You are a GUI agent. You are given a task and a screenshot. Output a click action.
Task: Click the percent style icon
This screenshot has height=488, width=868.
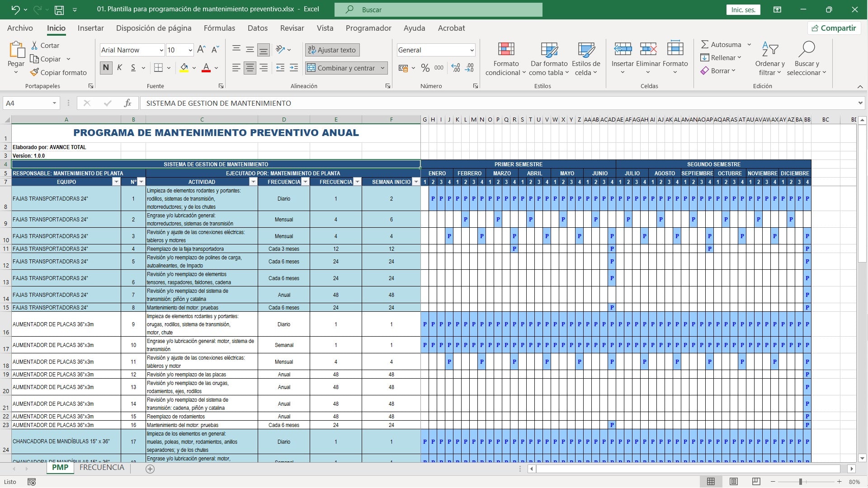[x=425, y=68]
